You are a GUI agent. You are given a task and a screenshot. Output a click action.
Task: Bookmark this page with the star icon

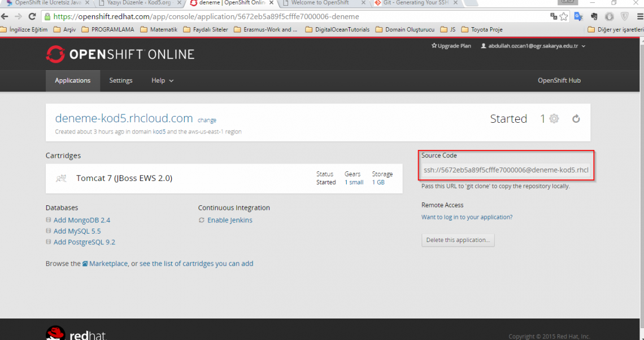[564, 16]
